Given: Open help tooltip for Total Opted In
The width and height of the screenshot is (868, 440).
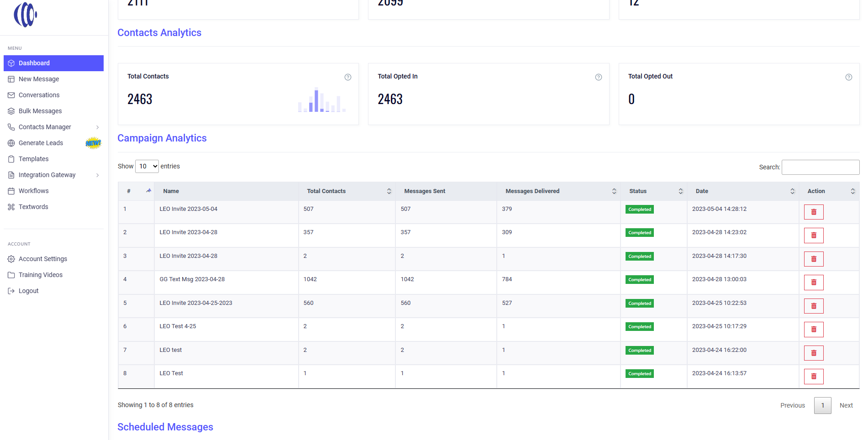Looking at the screenshot, I should pyautogui.click(x=598, y=77).
